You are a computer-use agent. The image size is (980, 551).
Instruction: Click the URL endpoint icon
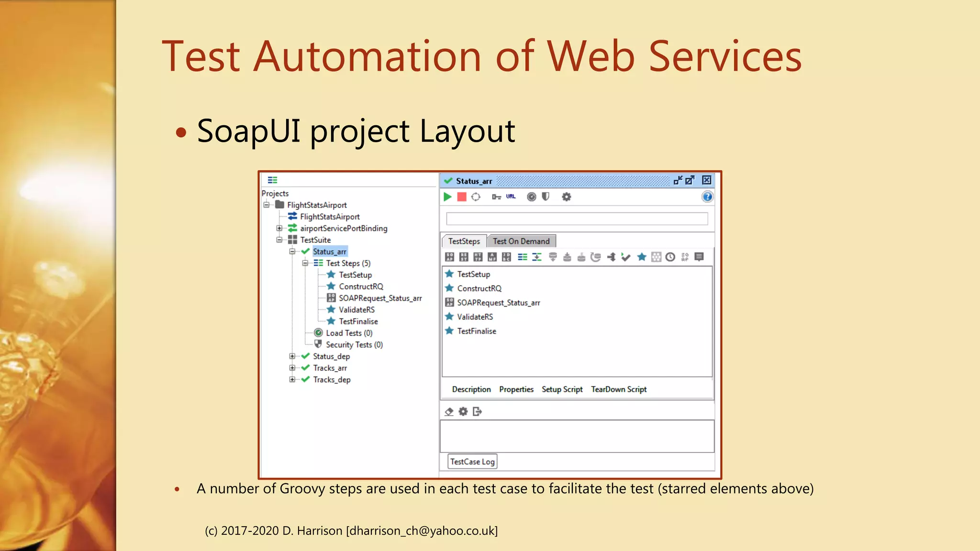point(511,196)
